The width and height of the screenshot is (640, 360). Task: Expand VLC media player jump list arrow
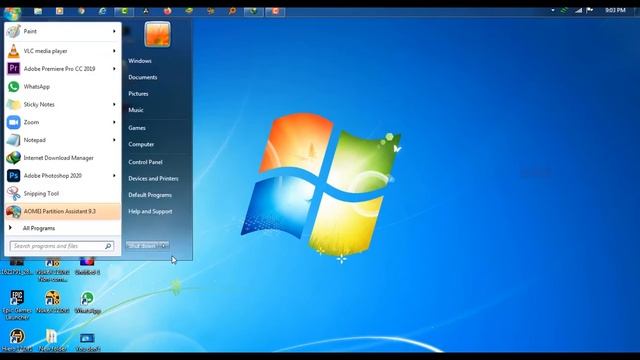point(114,51)
